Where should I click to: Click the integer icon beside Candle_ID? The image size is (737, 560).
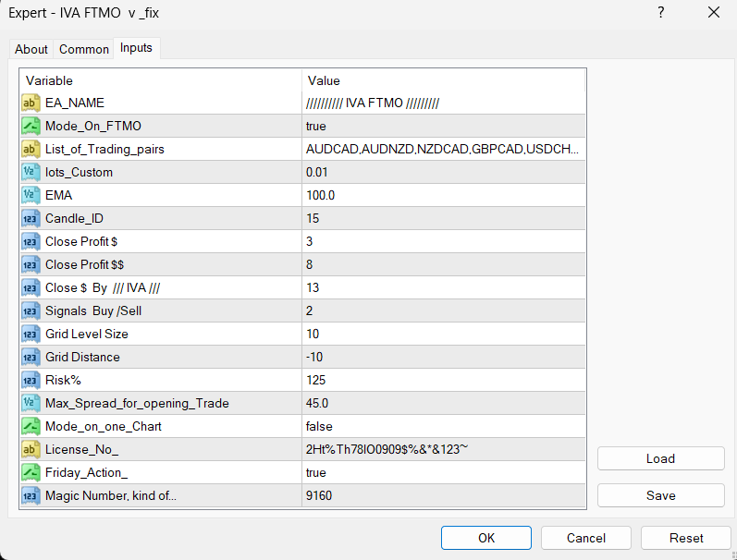31,218
